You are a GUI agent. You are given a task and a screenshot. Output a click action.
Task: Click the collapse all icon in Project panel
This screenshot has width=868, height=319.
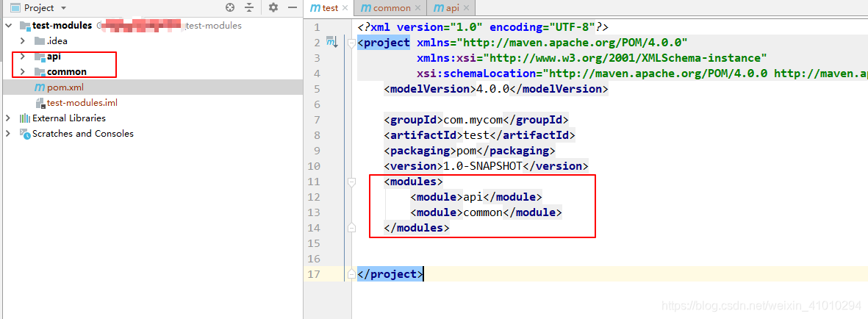tap(249, 8)
